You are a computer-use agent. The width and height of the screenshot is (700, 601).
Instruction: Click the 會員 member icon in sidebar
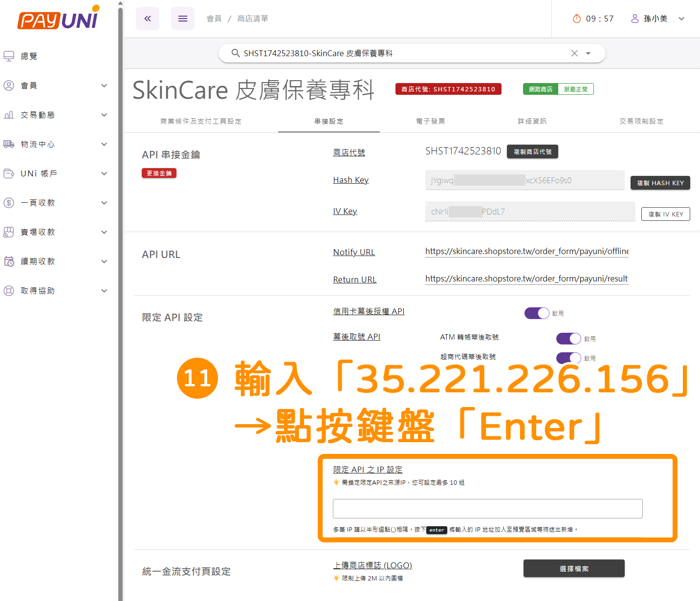point(9,86)
